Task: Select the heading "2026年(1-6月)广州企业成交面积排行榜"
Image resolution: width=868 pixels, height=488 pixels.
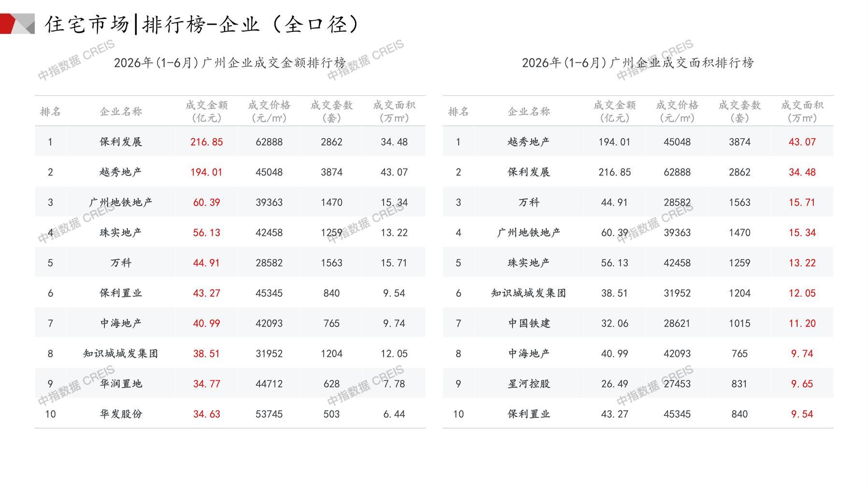Action: [638, 63]
